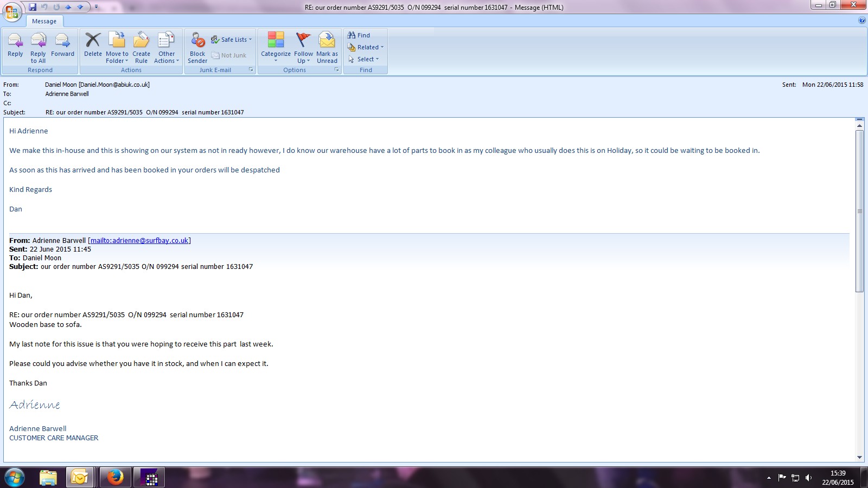Open the Action Center flag icon

click(x=782, y=478)
